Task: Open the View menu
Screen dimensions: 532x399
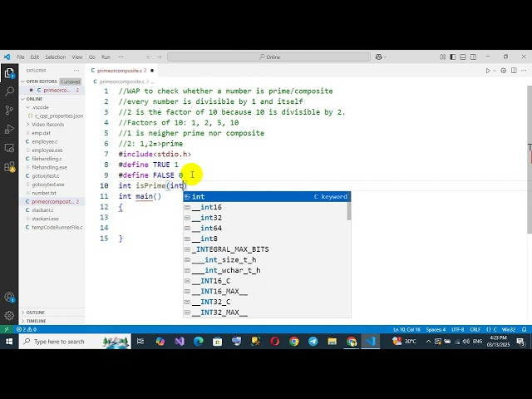Action: point(77,57)
